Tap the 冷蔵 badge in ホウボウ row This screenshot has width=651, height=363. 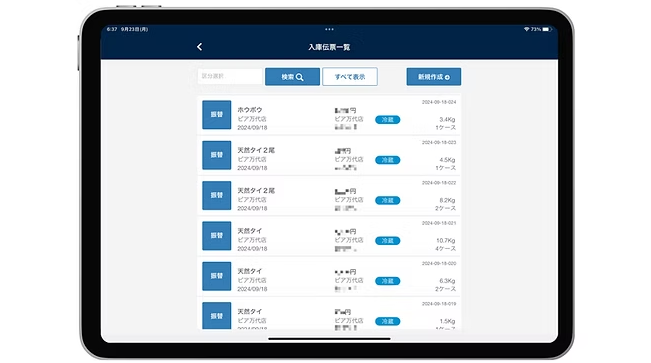pos(387,120)
